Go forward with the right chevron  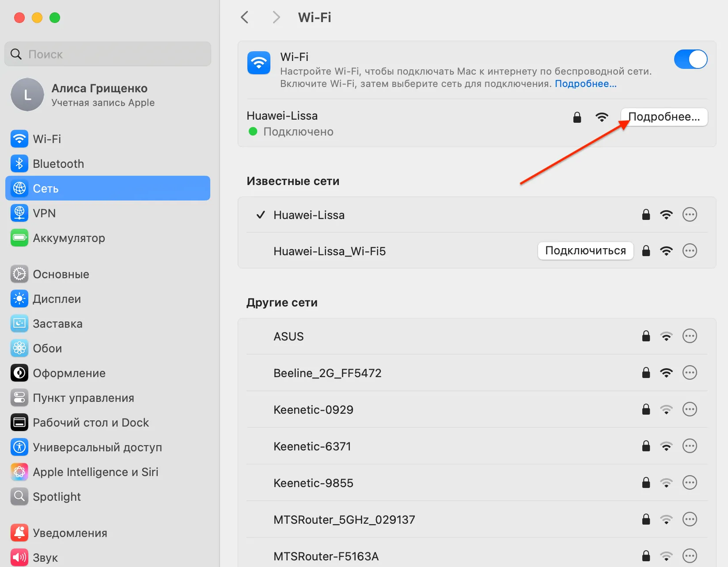point(276,17)
